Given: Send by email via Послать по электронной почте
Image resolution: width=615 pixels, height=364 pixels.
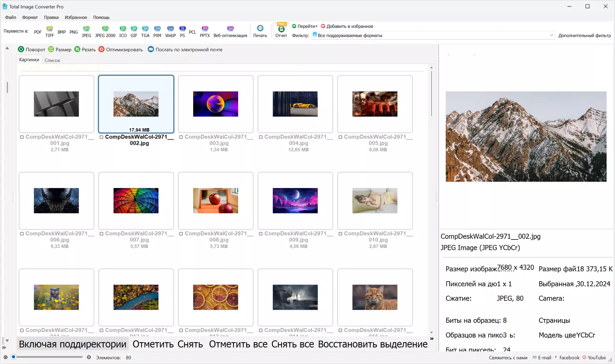Looking at the screenshot, I should tap(185, 49).
